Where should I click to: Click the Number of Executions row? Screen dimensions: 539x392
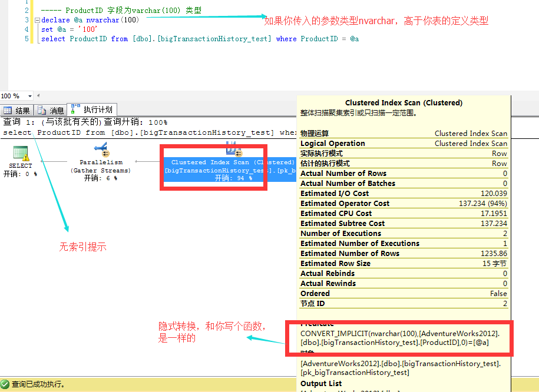[x=404, y=234]
